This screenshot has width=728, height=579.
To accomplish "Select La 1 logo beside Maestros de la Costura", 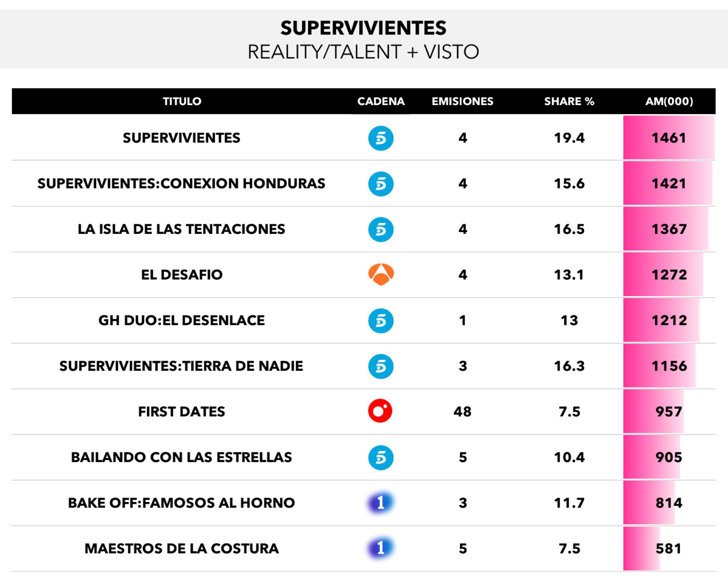I will pos(380,548).
